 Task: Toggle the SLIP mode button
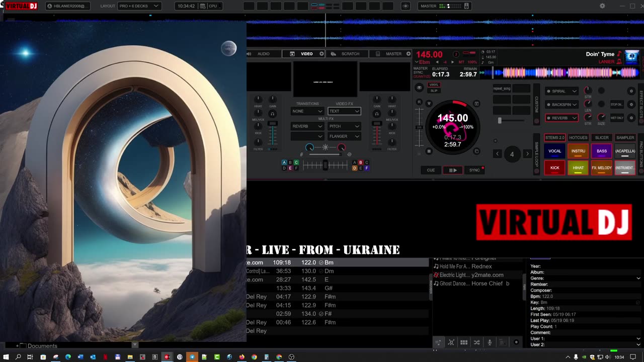coord(434,90)
